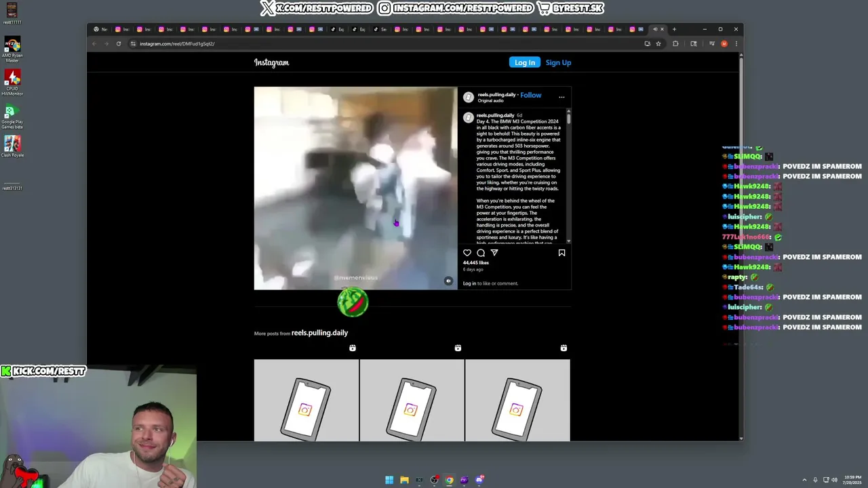This screenshot has width=868, height=488.
Task: Open Discord from the taskbar
Action: (x=479, y=480)
